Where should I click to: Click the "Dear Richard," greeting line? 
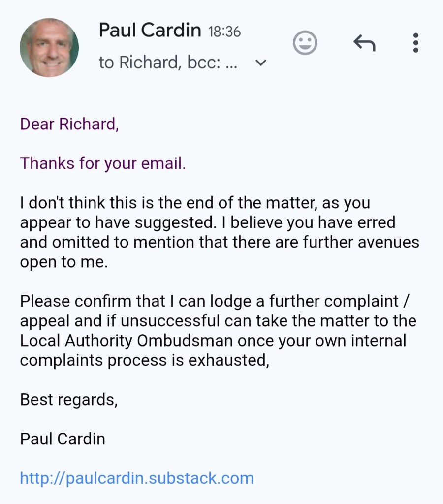pyautogui.click(x=69, y=124)
